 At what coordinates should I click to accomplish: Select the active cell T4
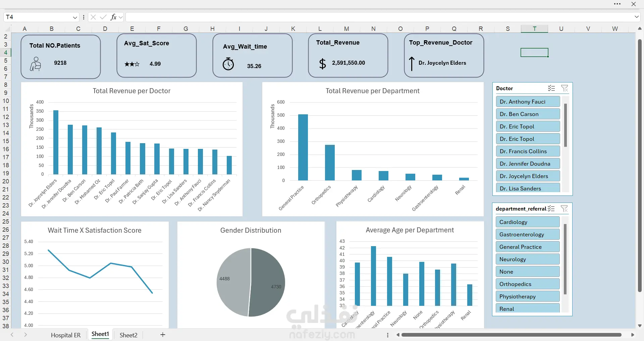click(x=534, y=52)
